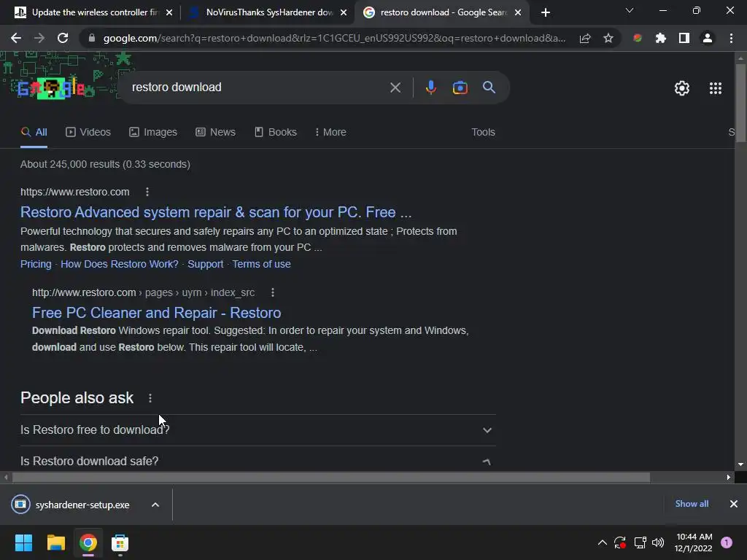Bookmark this tab with the star
The height and width of the screenshot is (560, 747).
point(608,38)
